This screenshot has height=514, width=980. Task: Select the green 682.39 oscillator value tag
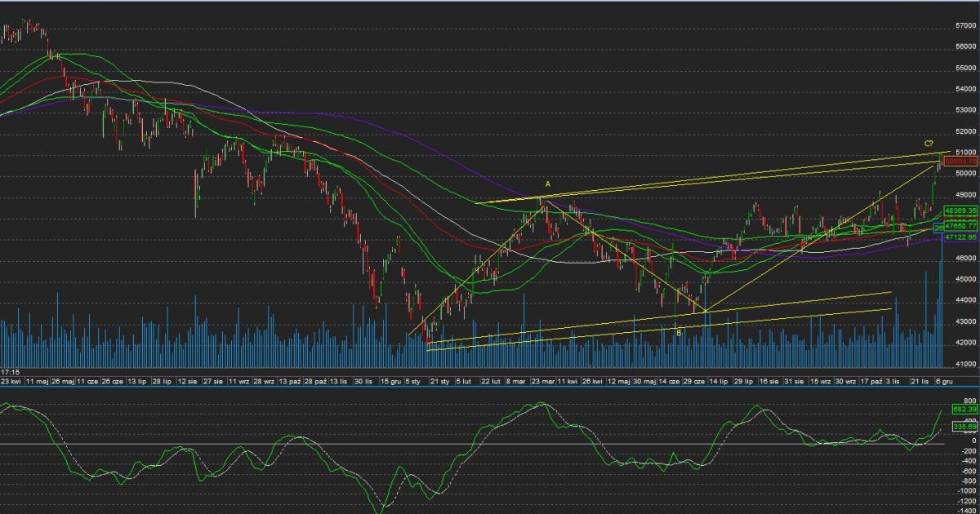coord(964,409)
